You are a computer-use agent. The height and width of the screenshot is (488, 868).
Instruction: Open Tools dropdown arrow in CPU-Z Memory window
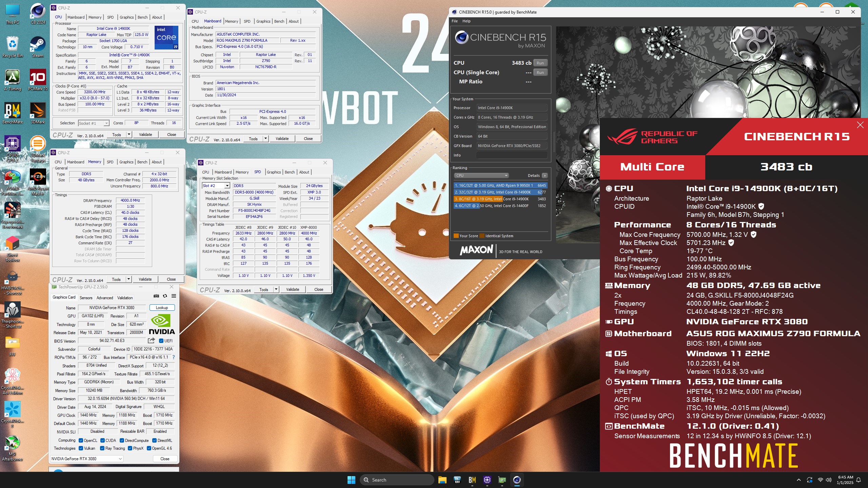pos(129,279)
